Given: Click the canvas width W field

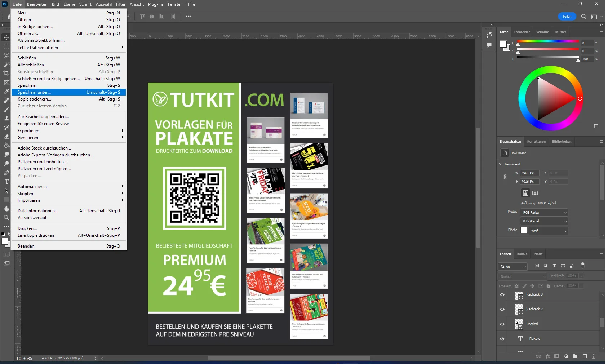Looking at the screenshot, I should [x=529, y=173].
